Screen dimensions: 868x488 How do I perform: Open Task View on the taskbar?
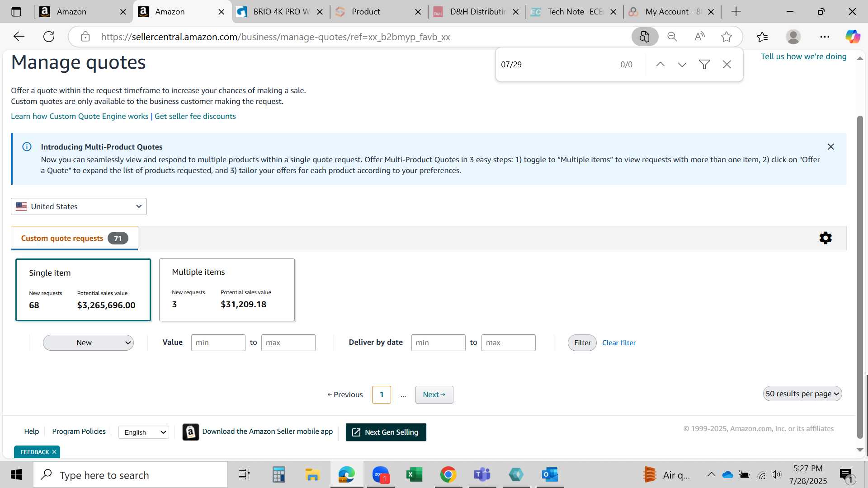pos(244,474)
